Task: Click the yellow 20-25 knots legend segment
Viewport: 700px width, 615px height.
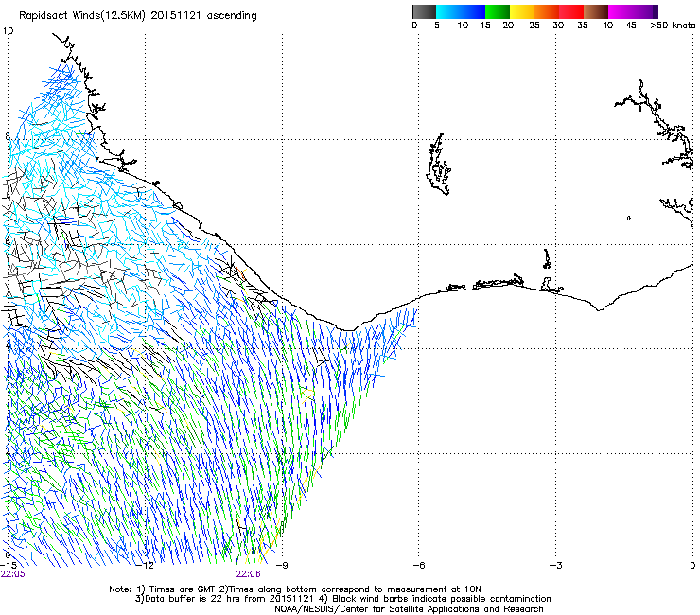Action: tap(522, 11)
